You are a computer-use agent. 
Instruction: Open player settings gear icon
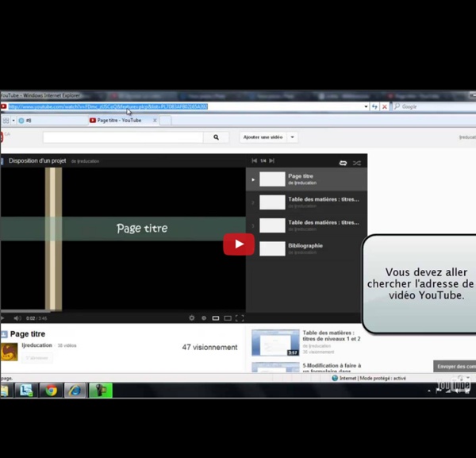click(x=191, y=318)
